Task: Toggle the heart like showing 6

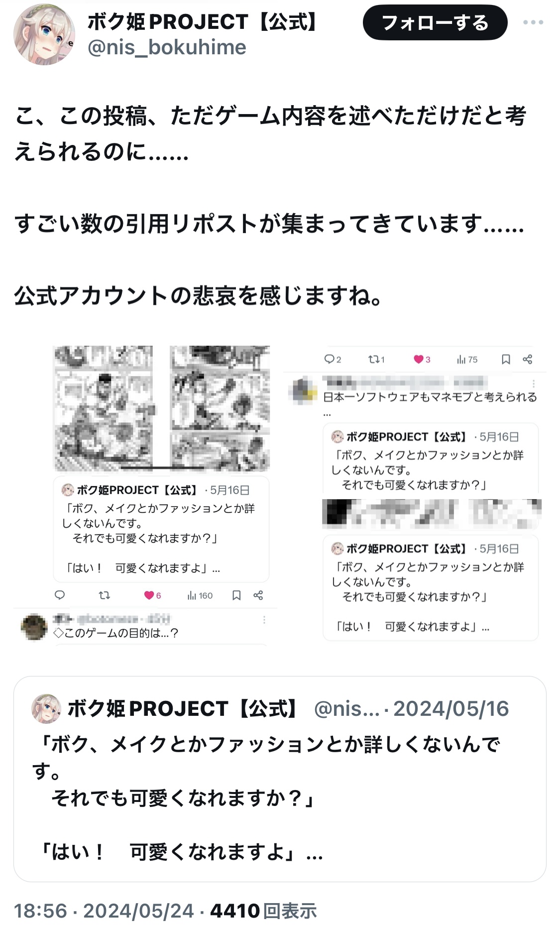Action: click(x=152, y=595)
